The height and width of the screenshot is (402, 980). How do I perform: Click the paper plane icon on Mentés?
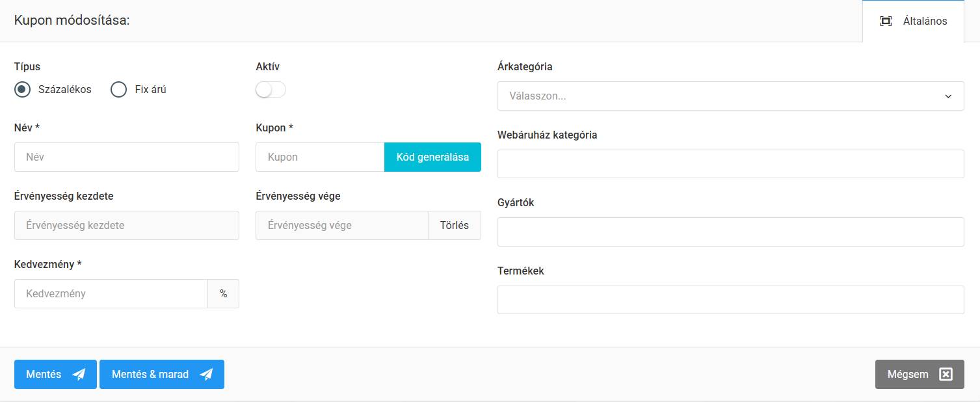click(x=79, y=375)
